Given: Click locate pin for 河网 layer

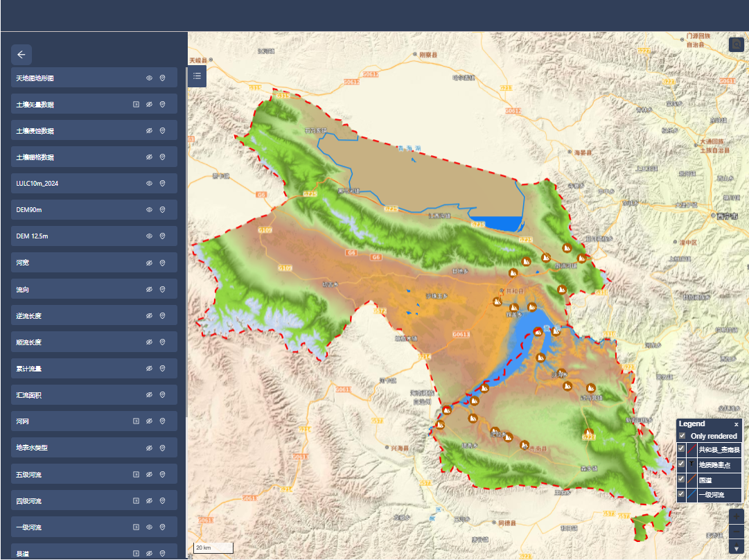Looking at the screenshot, I should [163, 421].
